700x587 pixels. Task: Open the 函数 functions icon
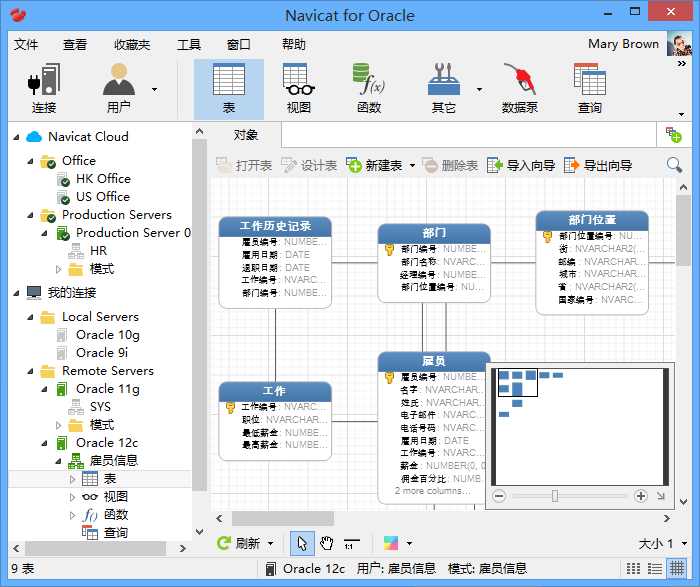[369, 89]
